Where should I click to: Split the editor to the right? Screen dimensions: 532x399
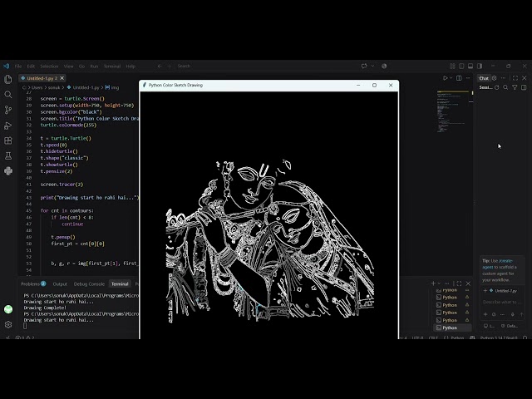pos(459,78)
